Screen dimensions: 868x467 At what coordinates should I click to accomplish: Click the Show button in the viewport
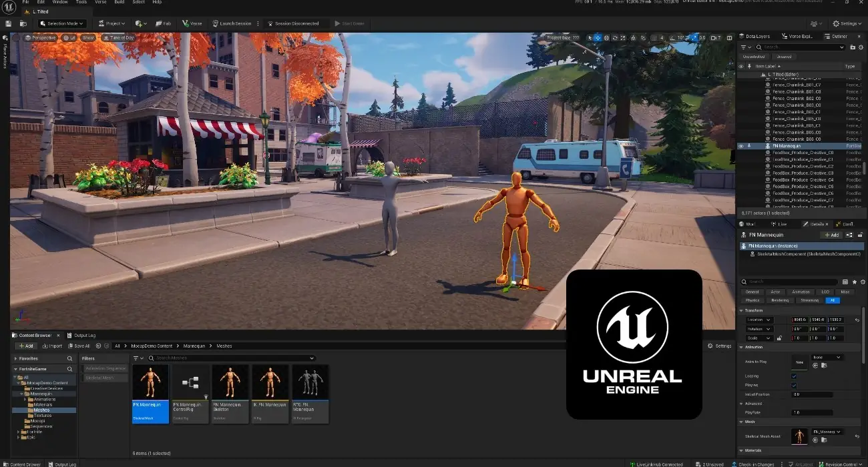(88, 38)
